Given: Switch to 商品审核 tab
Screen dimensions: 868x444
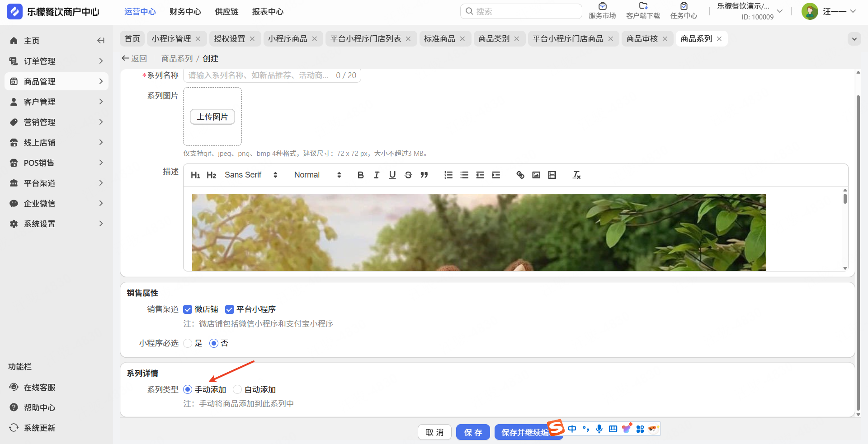Looking at the screenshot, I should click(x=642, y=39).
